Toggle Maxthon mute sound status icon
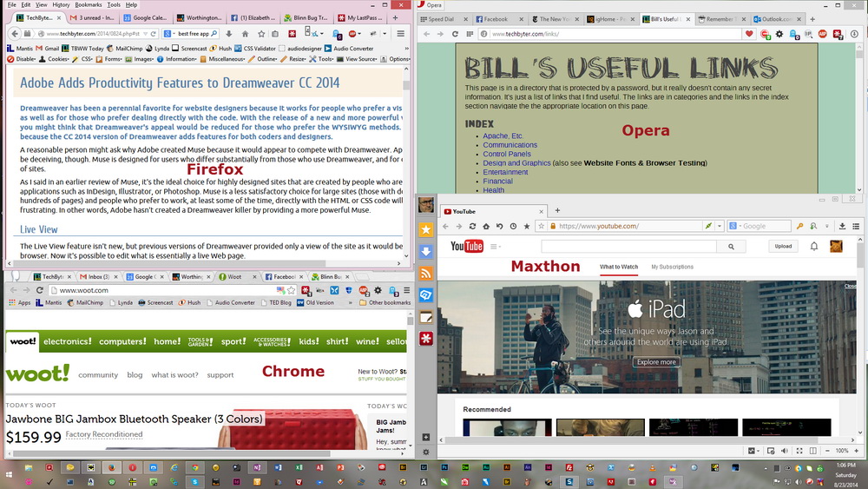Image resolution: width=868 pixels, height=489 pixels. (785, 451)
